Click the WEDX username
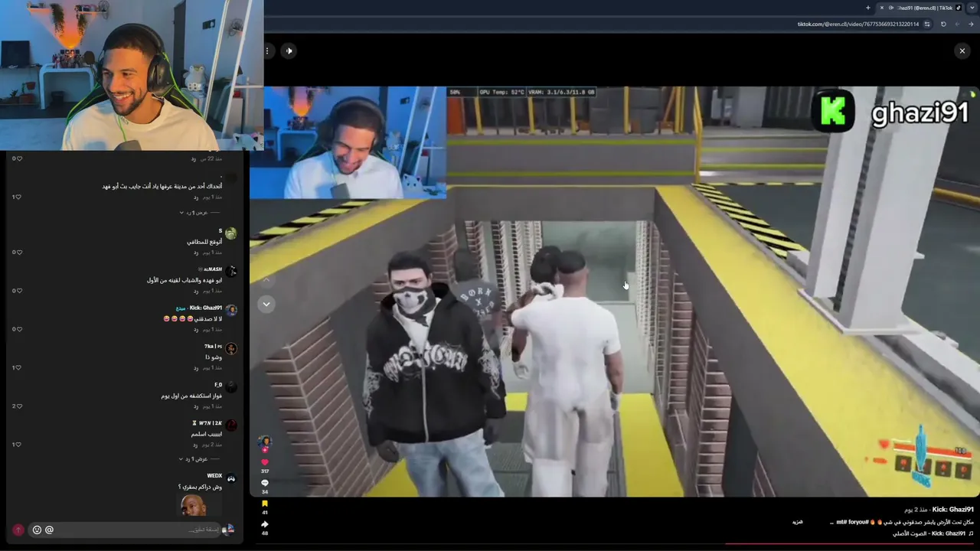 coord(214,476)
